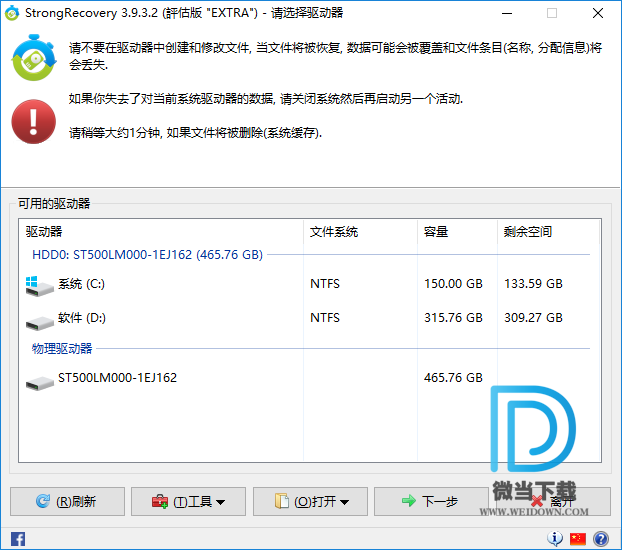Click the 软件 (D:) drive icon
This screenshot has height=550, width=622.
[x=39, y=323]
